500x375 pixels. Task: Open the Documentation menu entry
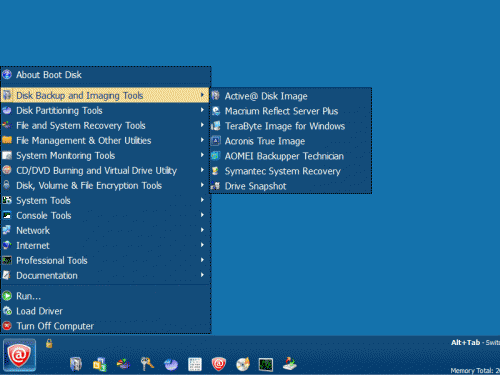(105, 275)
